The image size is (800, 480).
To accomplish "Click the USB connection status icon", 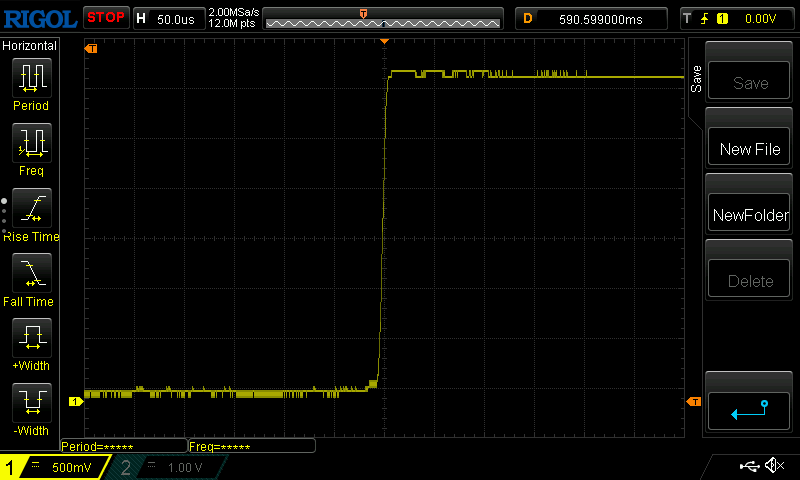I will 748,466.
